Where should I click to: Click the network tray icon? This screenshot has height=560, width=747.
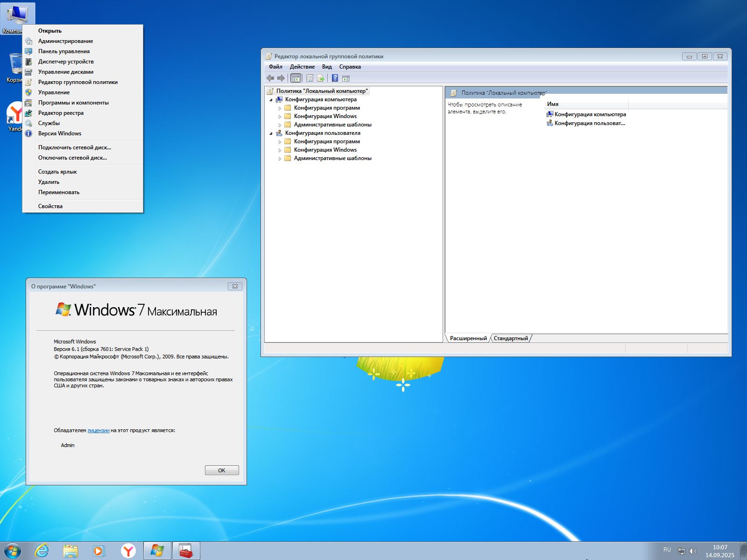pyautogui.click(x=682, y=551)
